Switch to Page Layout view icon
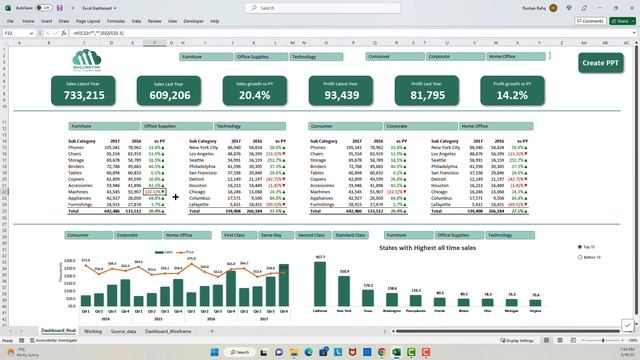The image size is (640, 360). point(560,340)
